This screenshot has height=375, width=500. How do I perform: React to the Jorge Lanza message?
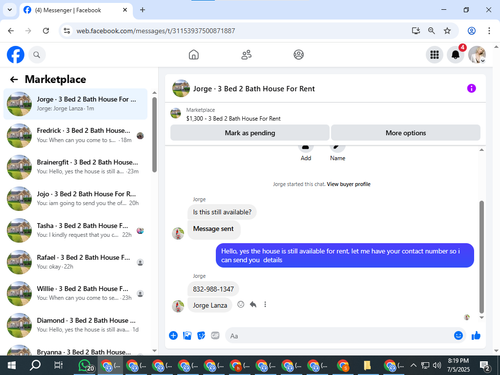tap(241, 304)
